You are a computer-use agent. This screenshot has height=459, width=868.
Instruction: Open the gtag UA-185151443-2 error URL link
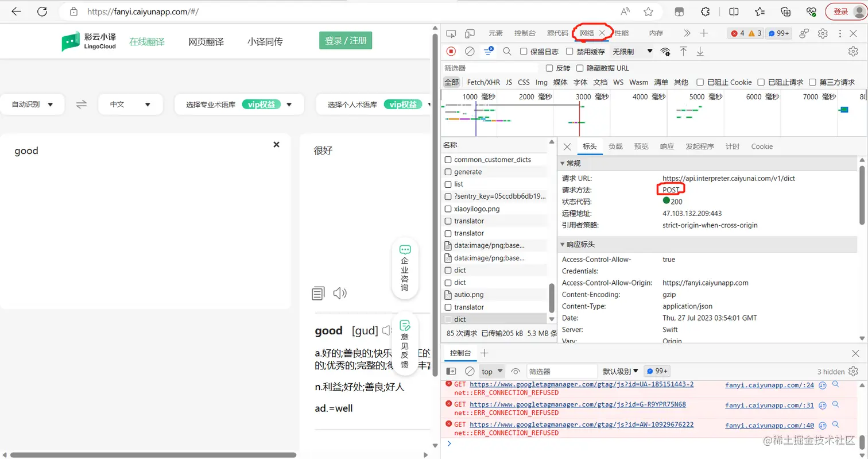tap(582, 384)
